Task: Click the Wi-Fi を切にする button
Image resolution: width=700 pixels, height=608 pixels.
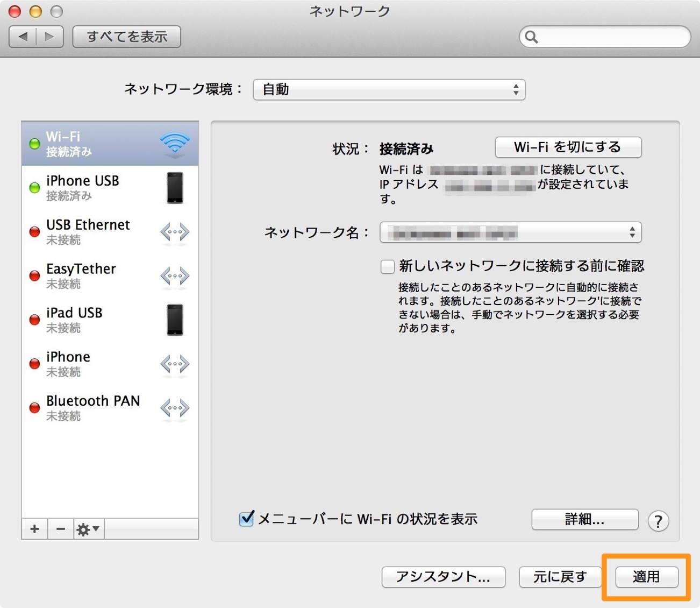Action: pyautogui.click(x=568, y=147)
